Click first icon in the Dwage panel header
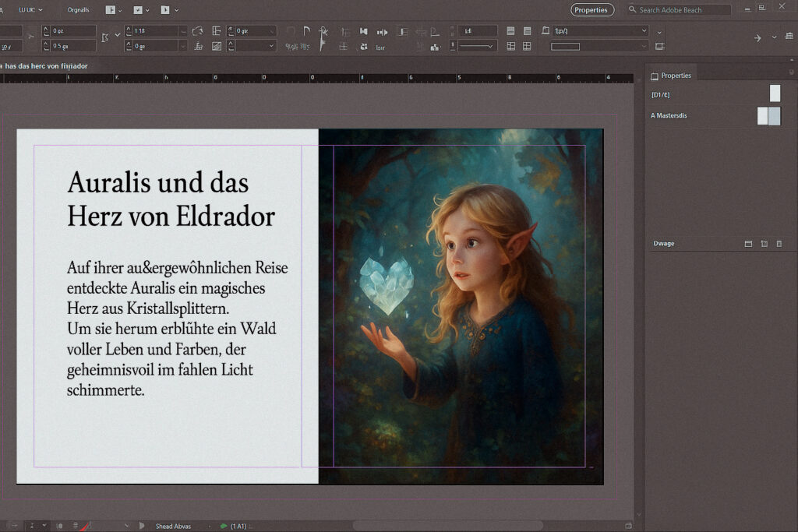The width and height of the screenshot is (798, 532). click(748, 244)
